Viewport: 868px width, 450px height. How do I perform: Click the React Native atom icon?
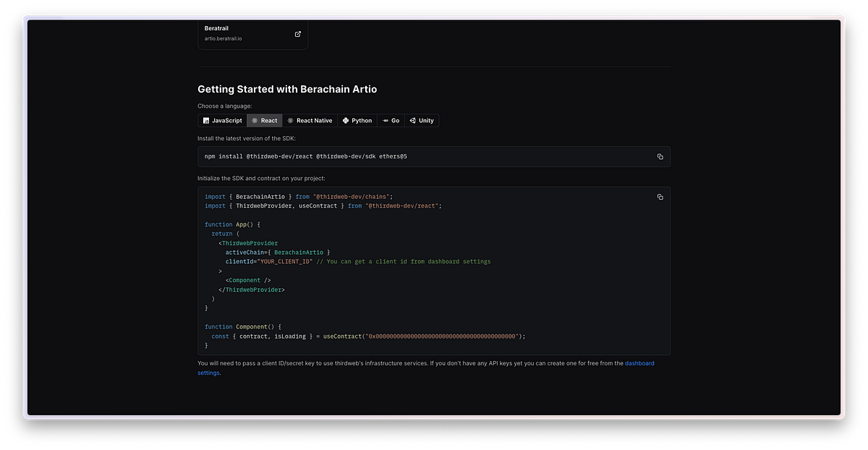click(x=290, y=121)
